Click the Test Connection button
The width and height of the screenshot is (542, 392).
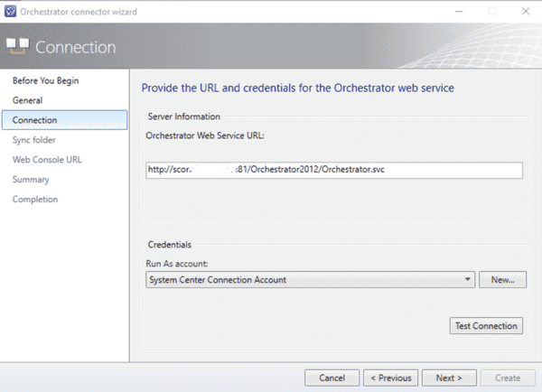(486, 326)
